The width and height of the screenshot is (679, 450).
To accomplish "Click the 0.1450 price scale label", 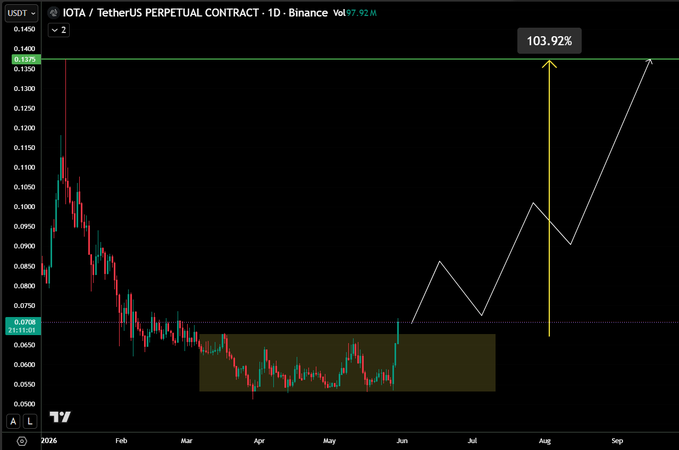I will [24, 29].
